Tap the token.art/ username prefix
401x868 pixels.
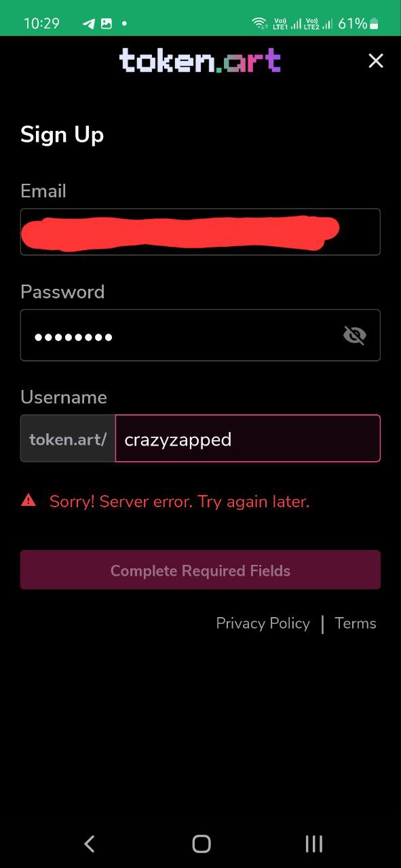[68, 439]
